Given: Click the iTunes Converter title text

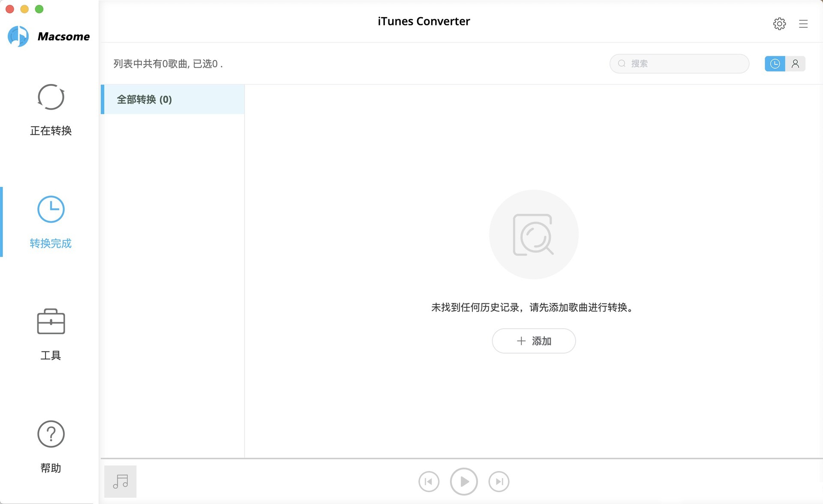Looking at the screenshot, I should [424, 21].
